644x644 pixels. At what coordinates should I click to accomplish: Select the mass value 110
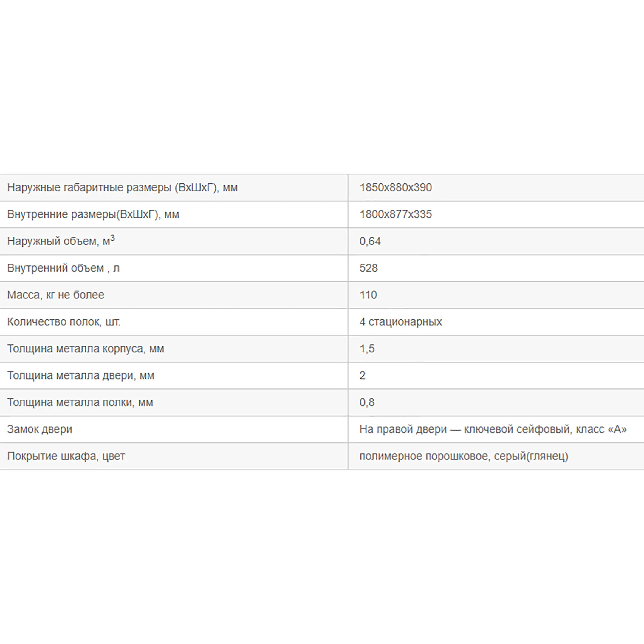coord(368,295)
